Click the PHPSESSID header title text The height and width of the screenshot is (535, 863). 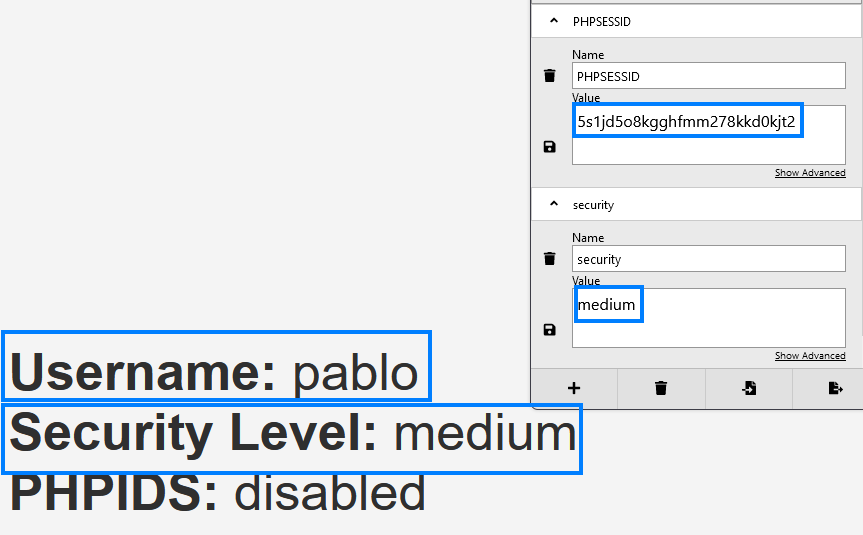[602, 21]
